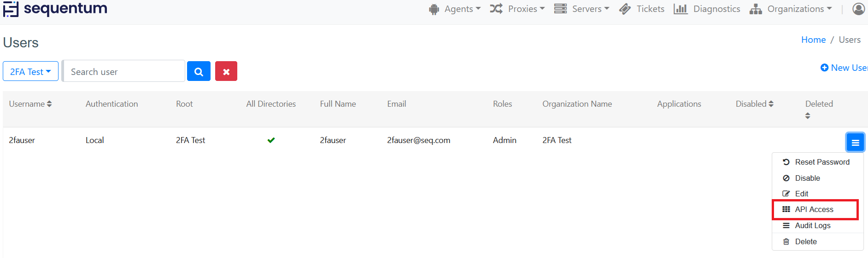The width and height of the screenshot is (868, 258).
Task: Open the user profile avatar icon
Action: click(x=858, y=9)
